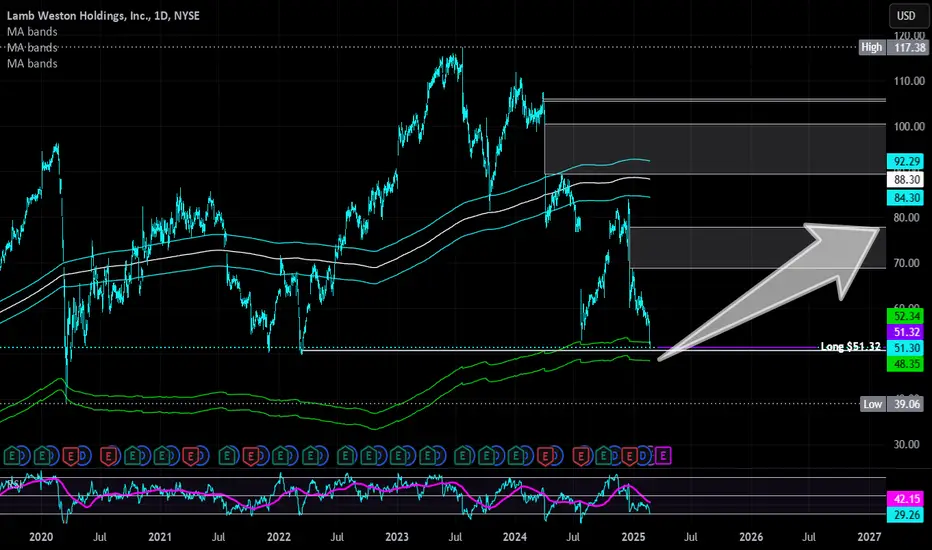Select the High 117.38 price tag

coord(893,47)
